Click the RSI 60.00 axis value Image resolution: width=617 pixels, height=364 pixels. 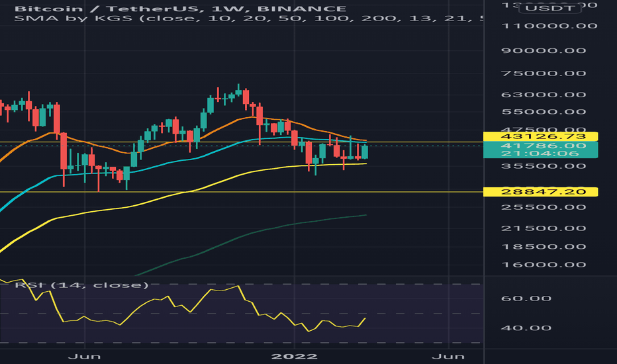(526, 298)
